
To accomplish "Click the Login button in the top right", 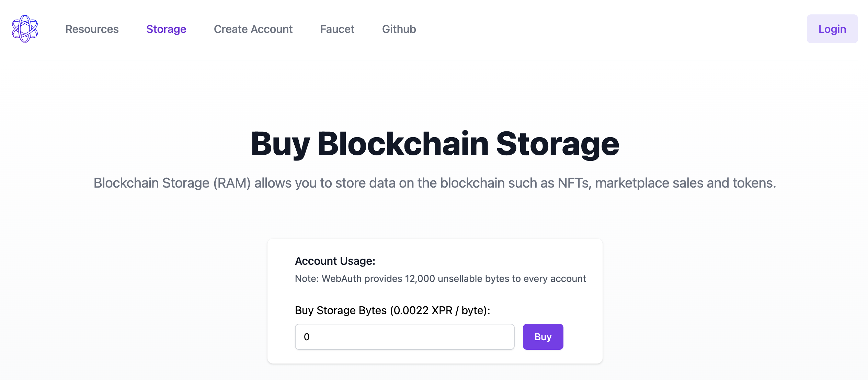I will (832, 29).
